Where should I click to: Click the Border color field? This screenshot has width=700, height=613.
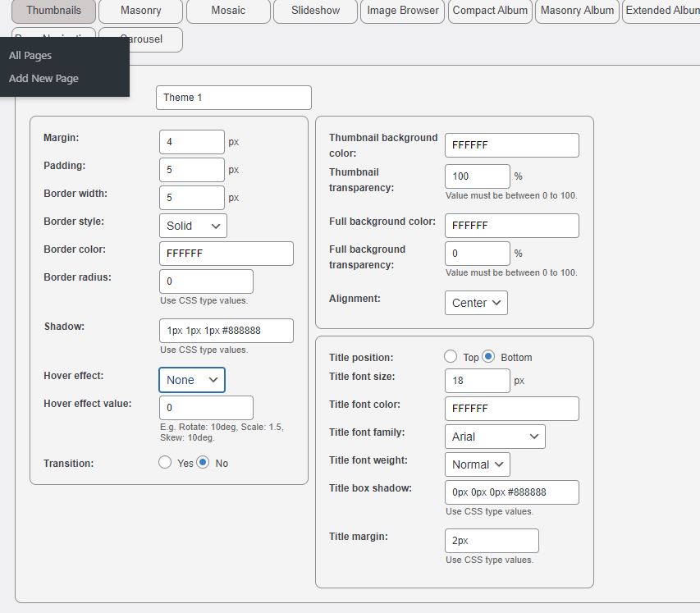[x=226, y=254]
